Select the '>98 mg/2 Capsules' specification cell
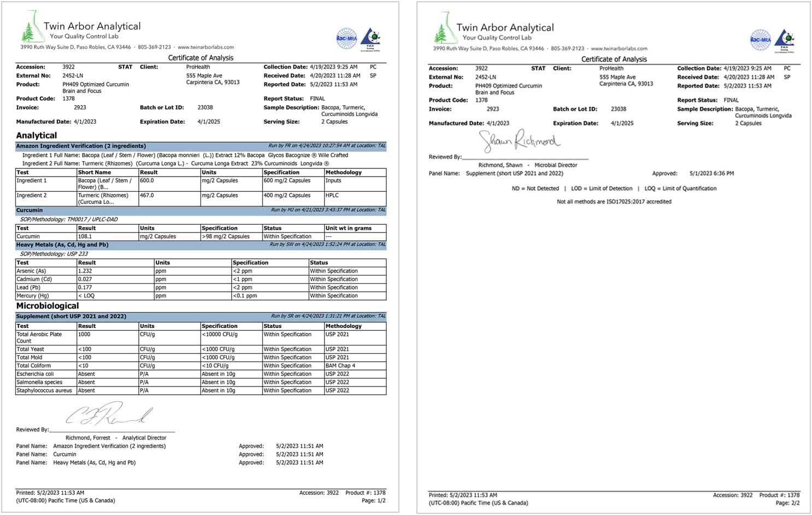812x515 pixels. [231, 237]
